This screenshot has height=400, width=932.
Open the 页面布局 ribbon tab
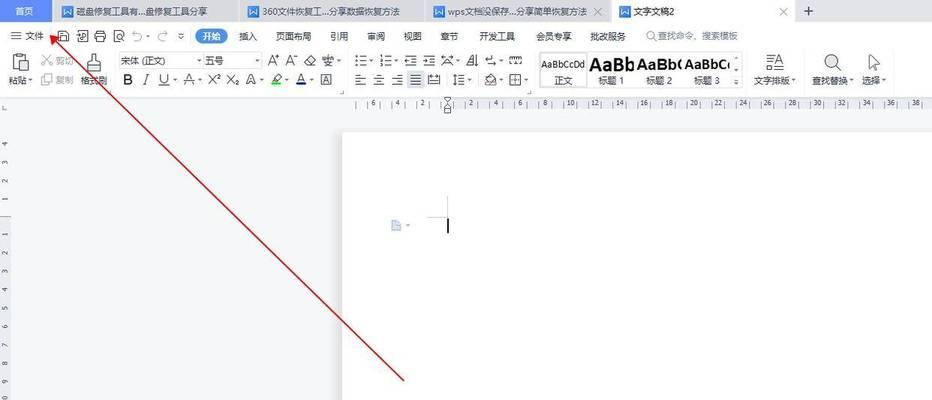293,36
